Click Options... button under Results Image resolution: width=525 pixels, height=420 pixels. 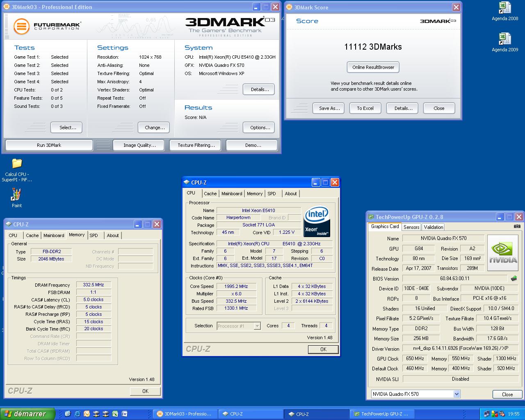pos(260,128)
